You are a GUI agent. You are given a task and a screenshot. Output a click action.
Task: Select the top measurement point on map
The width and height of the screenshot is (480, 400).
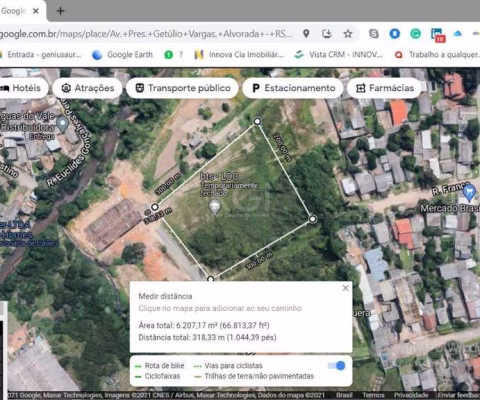[257, 121]
